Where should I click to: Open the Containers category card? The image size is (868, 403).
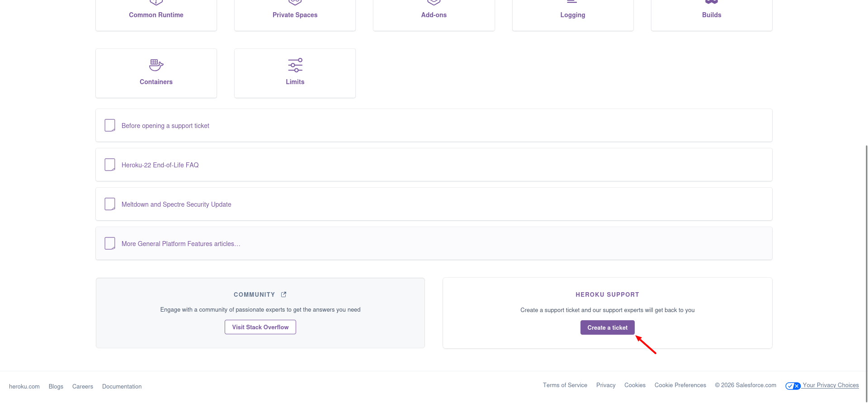click(156, 73)
